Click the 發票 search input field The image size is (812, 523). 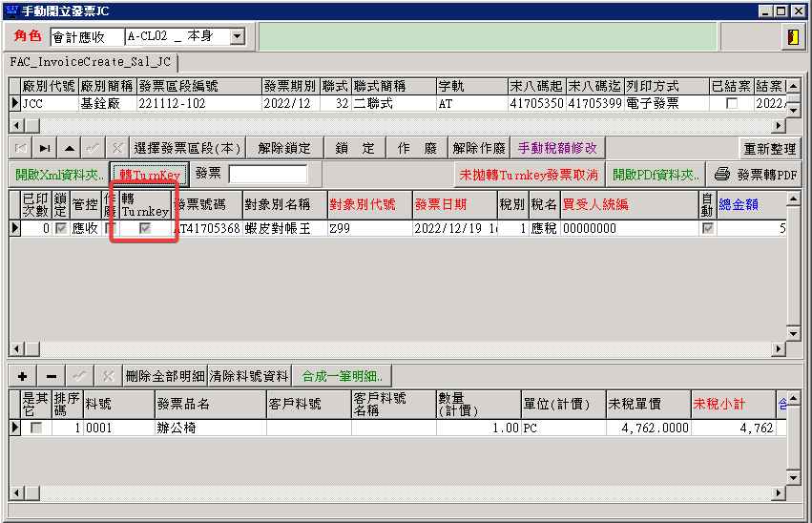click(x=267, y=175)
